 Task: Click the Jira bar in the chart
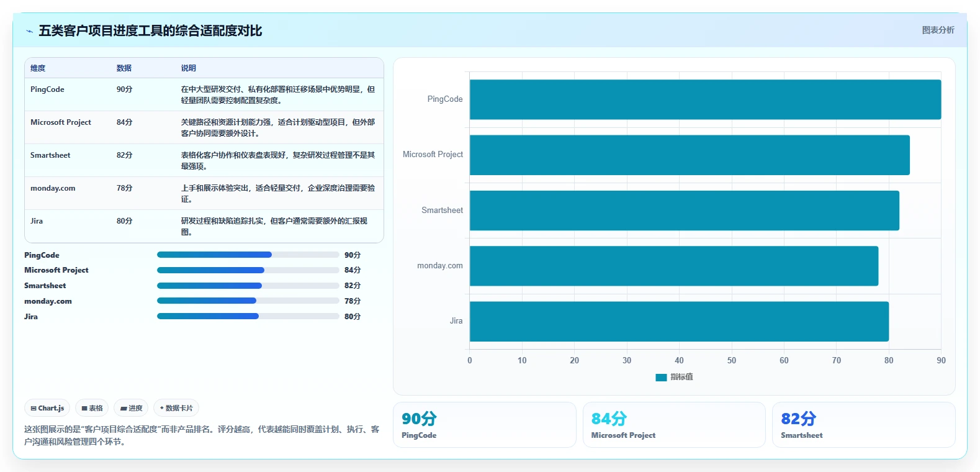tap(679, 321)
